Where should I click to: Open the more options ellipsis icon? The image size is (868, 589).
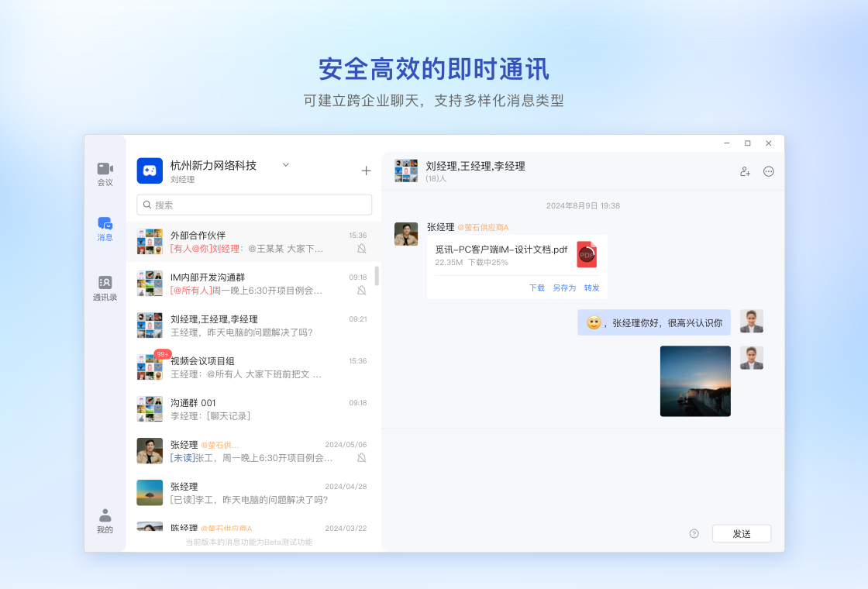point(768,171)
